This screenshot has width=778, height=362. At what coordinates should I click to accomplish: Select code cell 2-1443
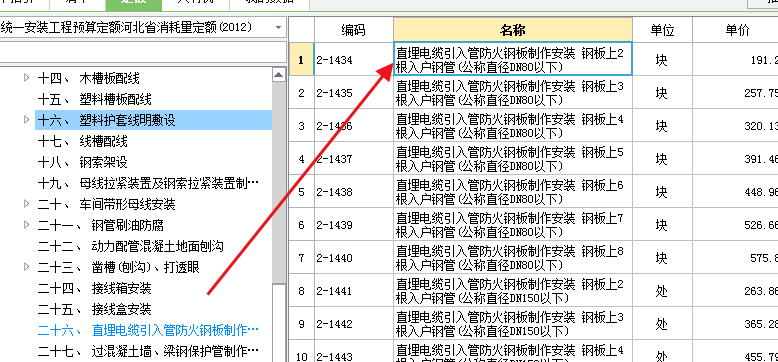point(354,352)
